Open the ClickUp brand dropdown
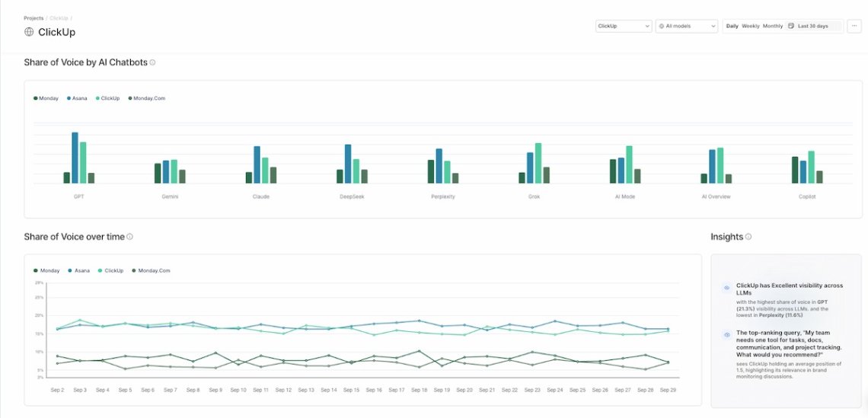868x418 pixels. 624,26
